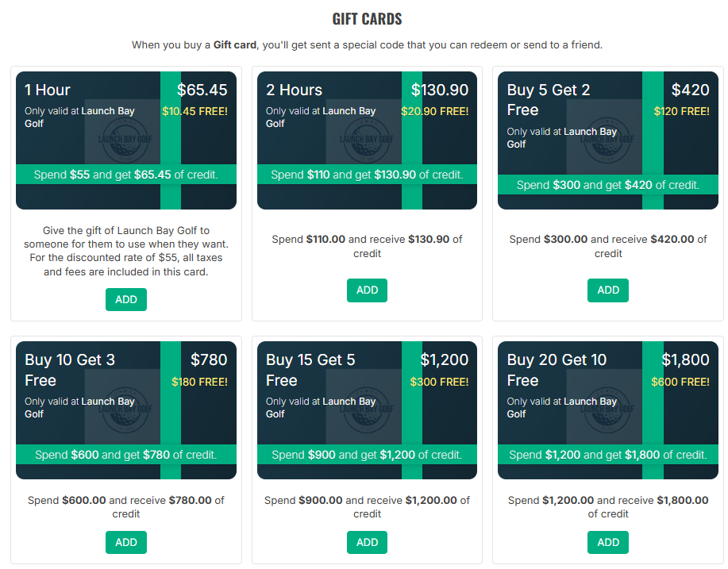
Task: Click the 2 Hours gift card image
Action: point(367,140)
